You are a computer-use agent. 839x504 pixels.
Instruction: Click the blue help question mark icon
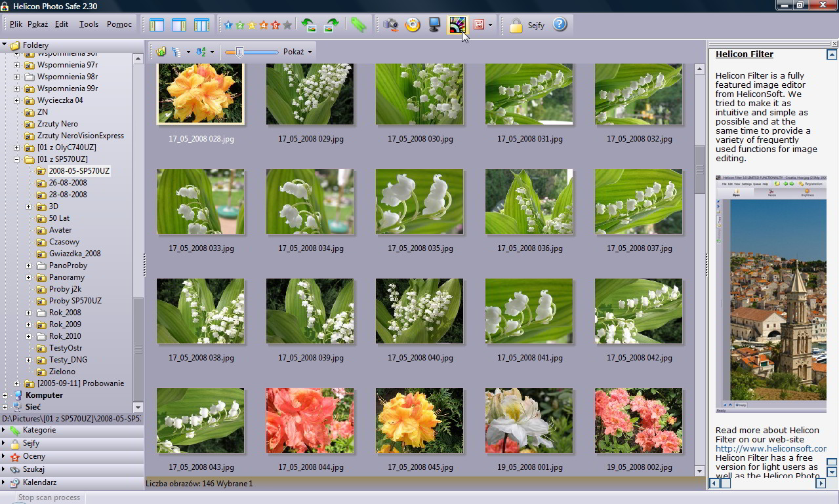point(559,25)
